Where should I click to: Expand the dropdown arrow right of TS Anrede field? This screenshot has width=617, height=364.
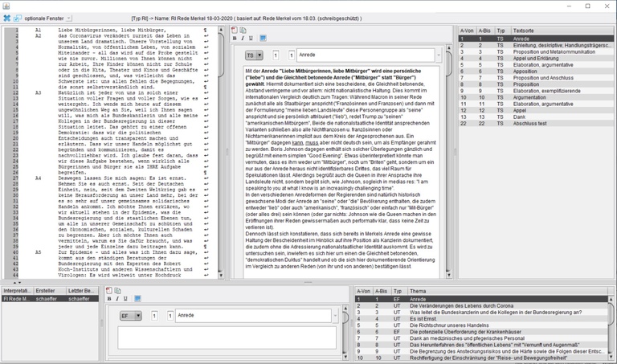point(439,55)
